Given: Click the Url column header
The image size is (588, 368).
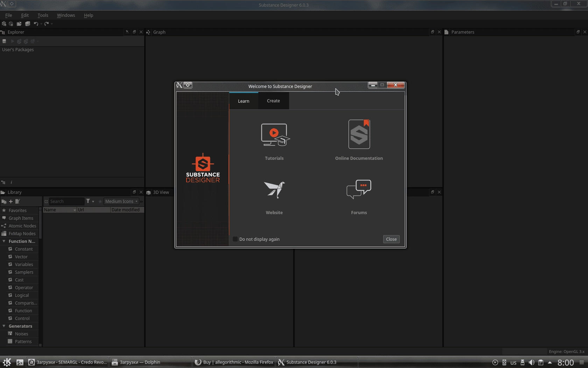Looking at the screenshot, I should 93,210.
